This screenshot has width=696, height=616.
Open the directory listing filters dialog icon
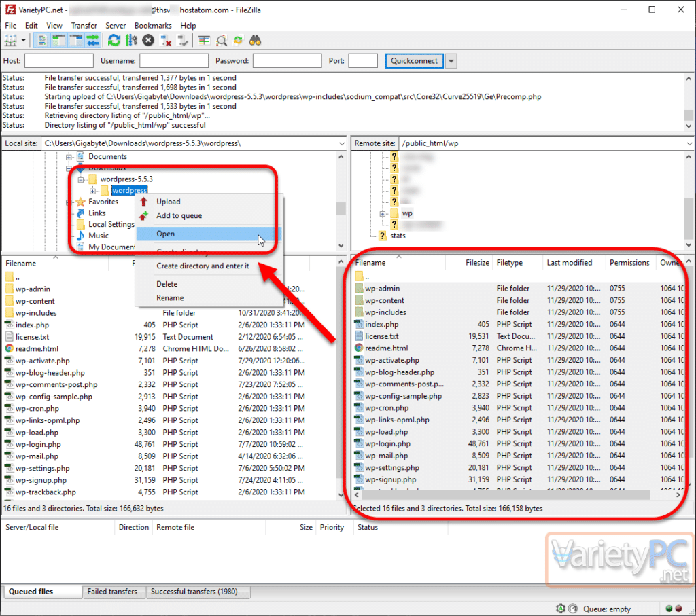click(204, 41)
